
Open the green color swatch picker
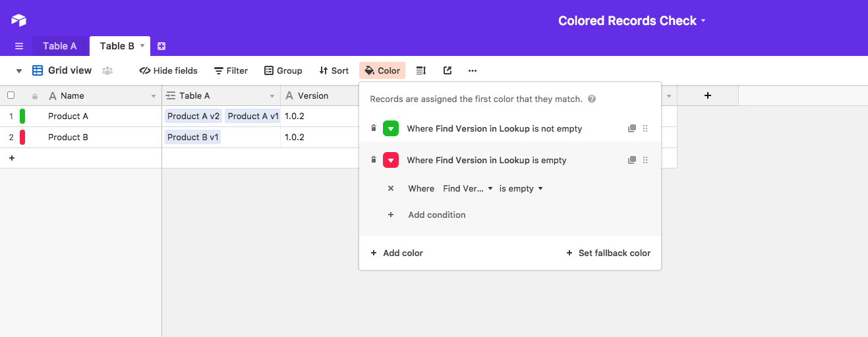(x=391, y=128)
